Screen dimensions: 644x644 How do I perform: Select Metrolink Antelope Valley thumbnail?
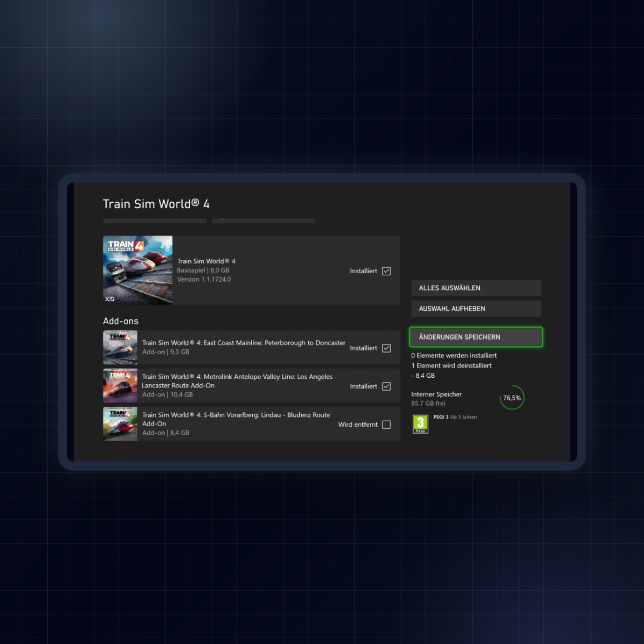[x=120, y=385]
